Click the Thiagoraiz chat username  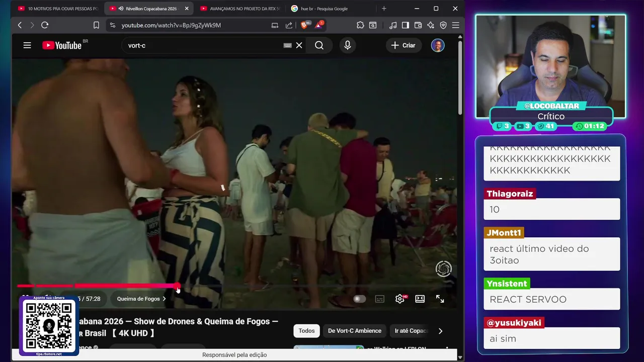pos(510,194)
